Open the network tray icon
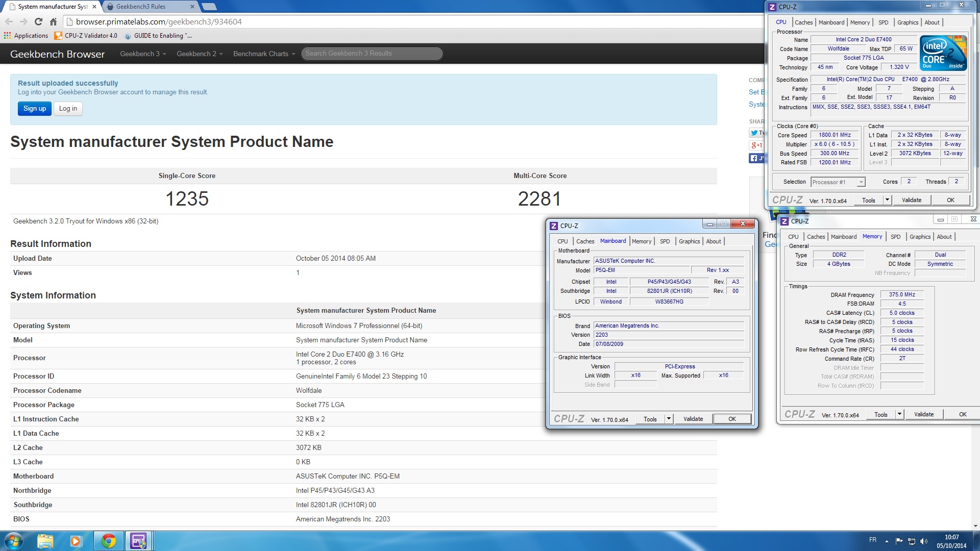The width and height of the screenshot is (980, 551). [x=911, y=541]
